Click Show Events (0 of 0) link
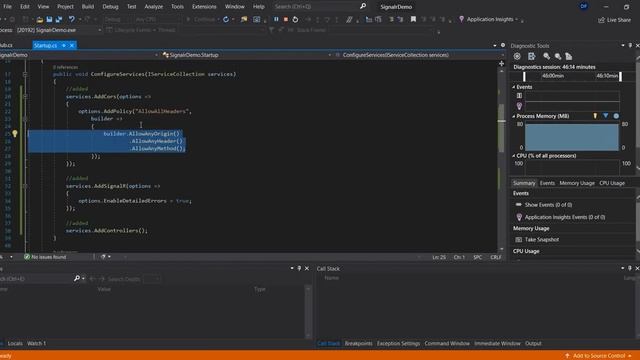The width and height of the screenshot is (640, 360). tap(548, 205)
